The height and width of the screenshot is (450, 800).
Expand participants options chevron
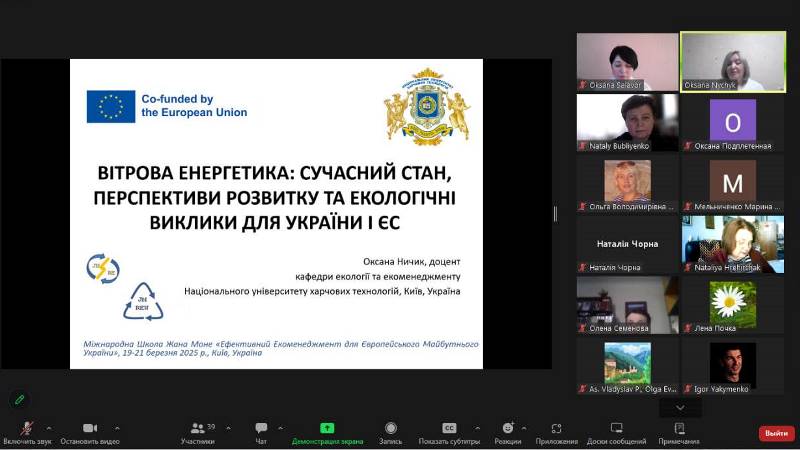228,428
